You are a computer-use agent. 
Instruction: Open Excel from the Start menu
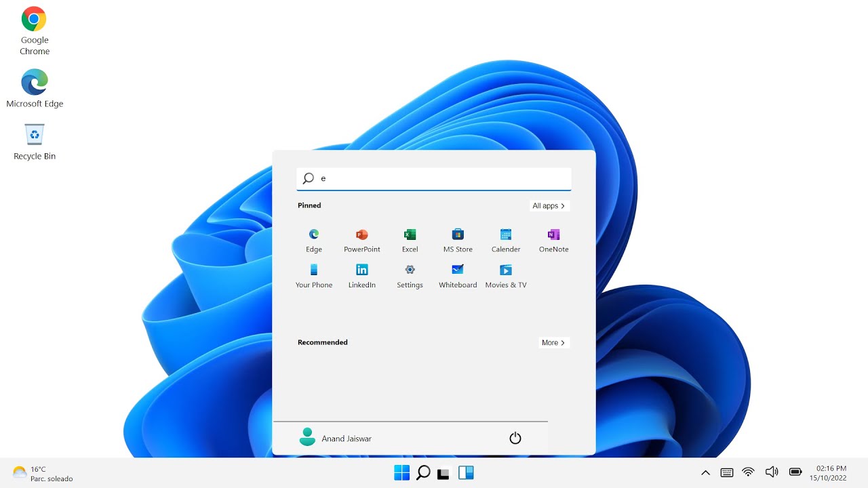point(410,241)
